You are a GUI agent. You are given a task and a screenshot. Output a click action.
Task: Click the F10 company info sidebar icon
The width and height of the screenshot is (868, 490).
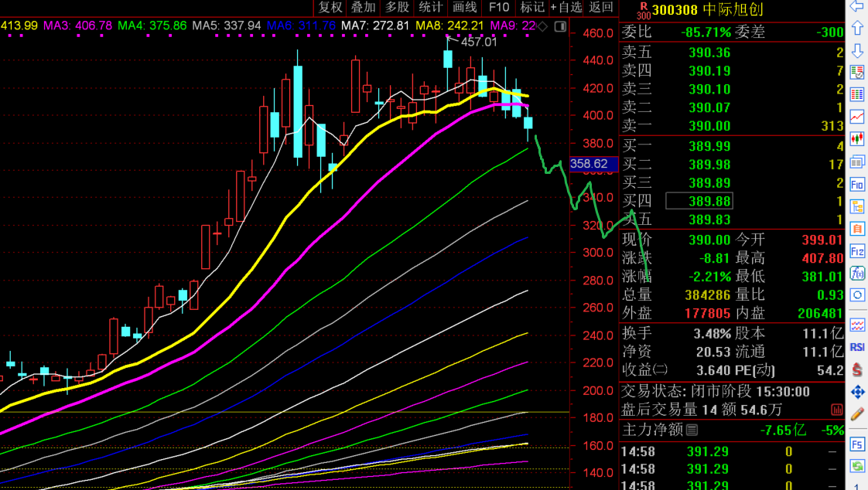pos(857,184)
